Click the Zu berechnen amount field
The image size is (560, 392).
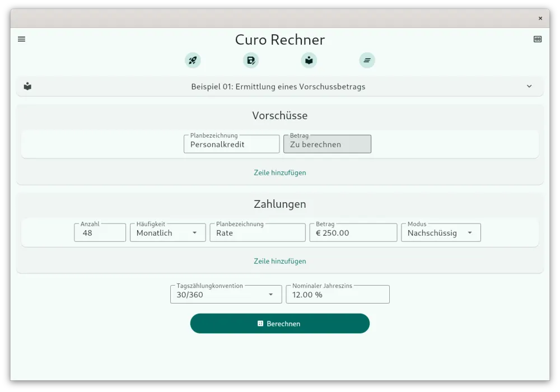(x=327, y=144)
